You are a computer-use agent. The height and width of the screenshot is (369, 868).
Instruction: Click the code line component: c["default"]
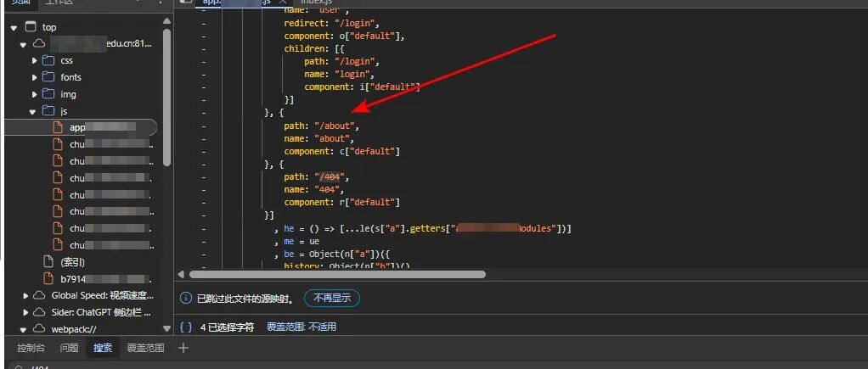pyautogui.click(x=342, y=151)
